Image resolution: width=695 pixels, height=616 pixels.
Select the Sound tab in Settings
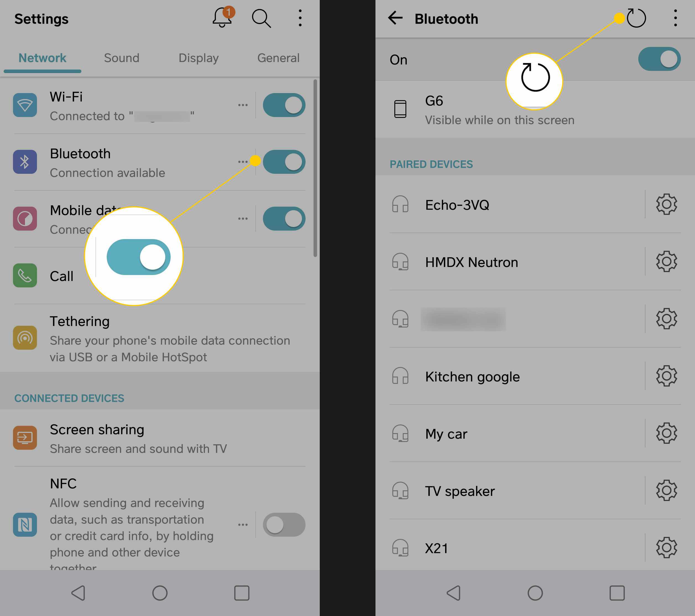click(122, 58)
